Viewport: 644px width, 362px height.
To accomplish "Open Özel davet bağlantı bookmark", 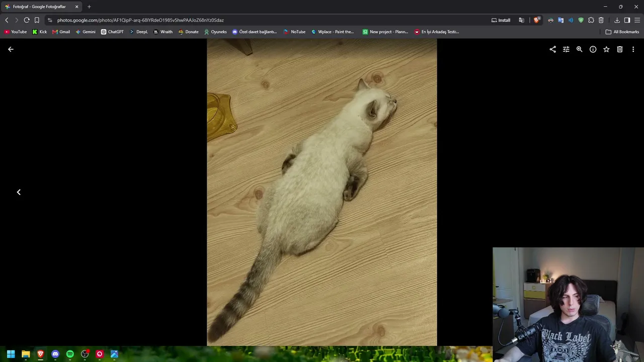I will click(255, 32).
